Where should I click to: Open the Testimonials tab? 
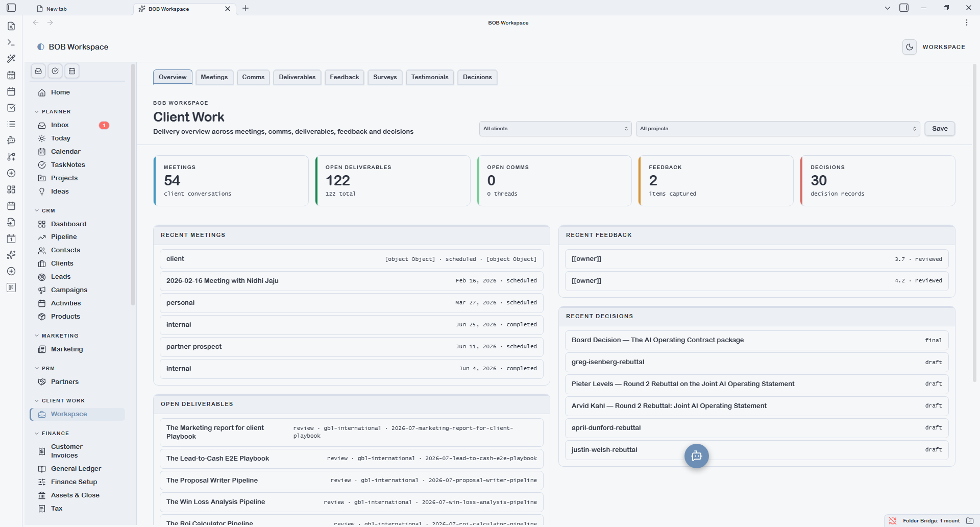[x=430, y=77]
